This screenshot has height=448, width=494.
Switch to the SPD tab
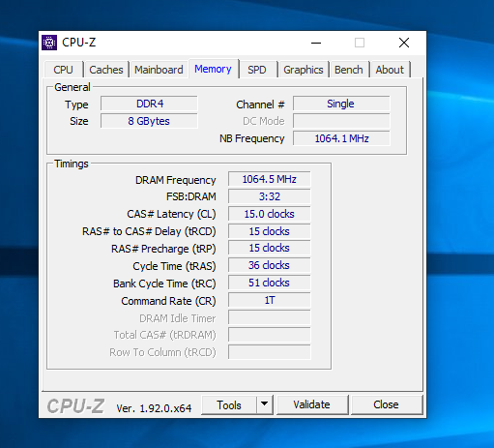(257, 70)
